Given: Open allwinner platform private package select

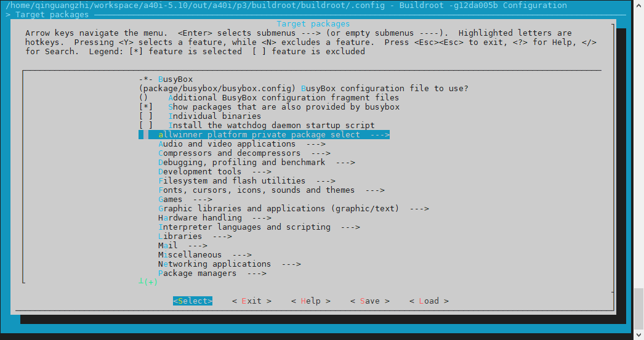Looking at the screenshot, I should click(x=264, y=135).
